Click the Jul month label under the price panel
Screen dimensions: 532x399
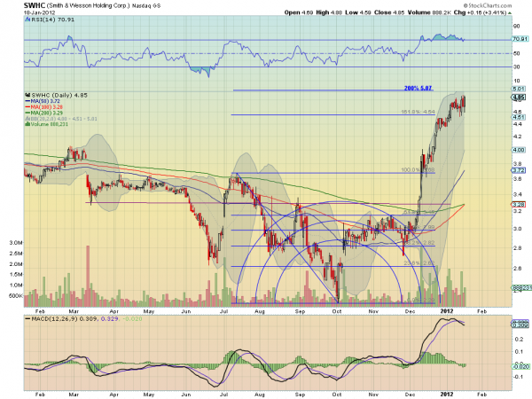tap(223, 311)
